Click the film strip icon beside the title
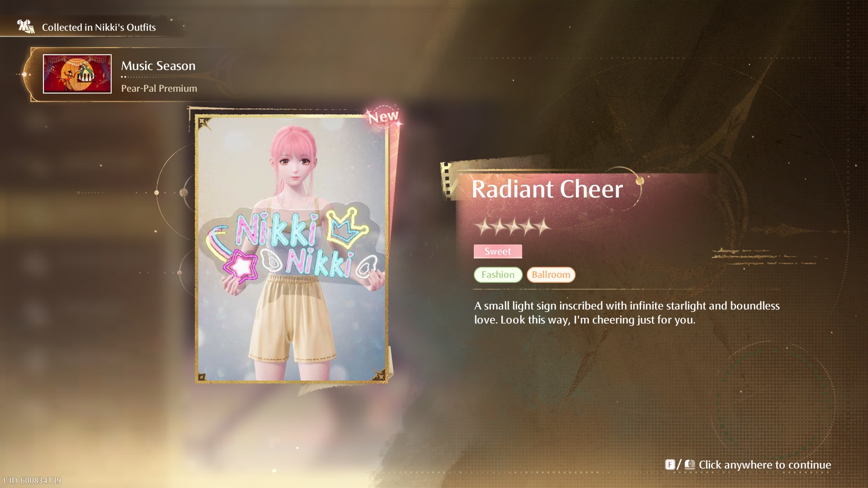 click(447, 180)
